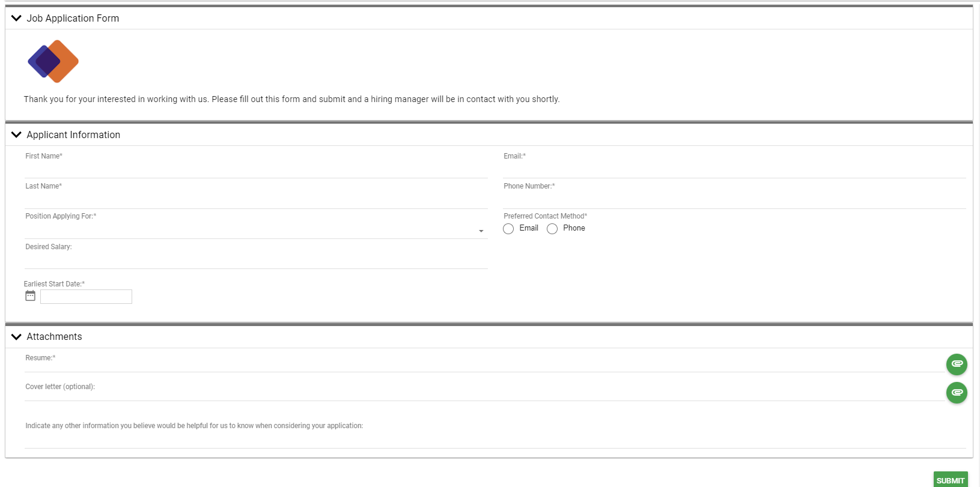Collapse the Attachments section
The height and width of the screenshot is (487, 980).
coord(16,337)
